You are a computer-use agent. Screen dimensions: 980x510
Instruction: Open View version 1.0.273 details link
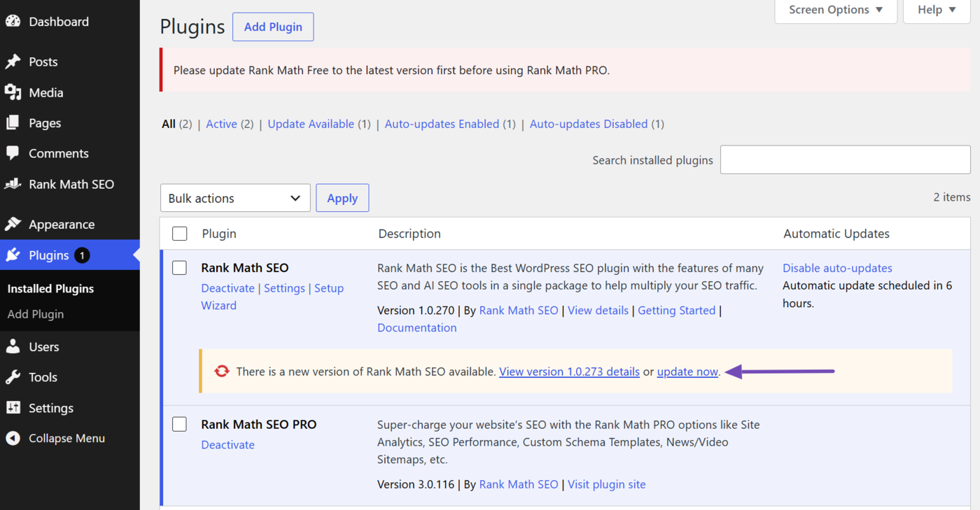coord(569,371)
